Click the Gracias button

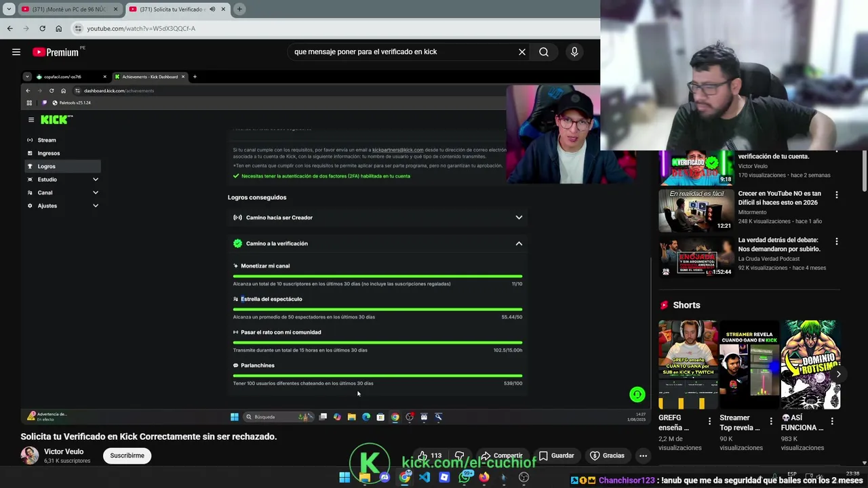pos(607,455)
